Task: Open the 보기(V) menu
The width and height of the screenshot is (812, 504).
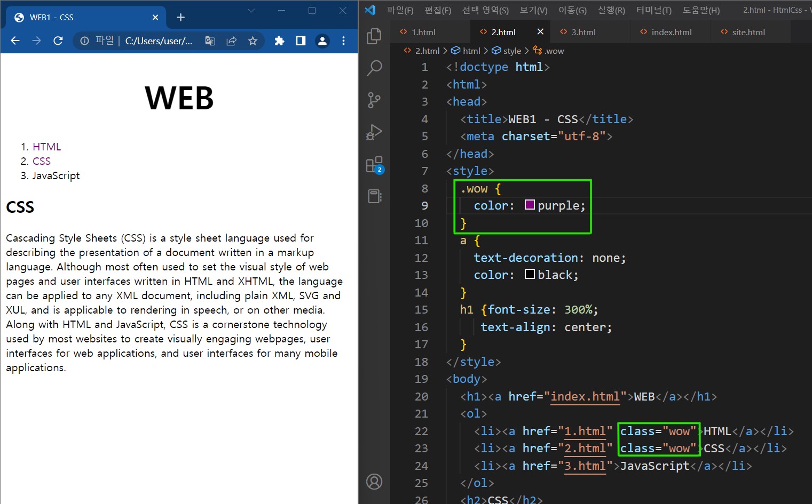Action: pos(533,10)
